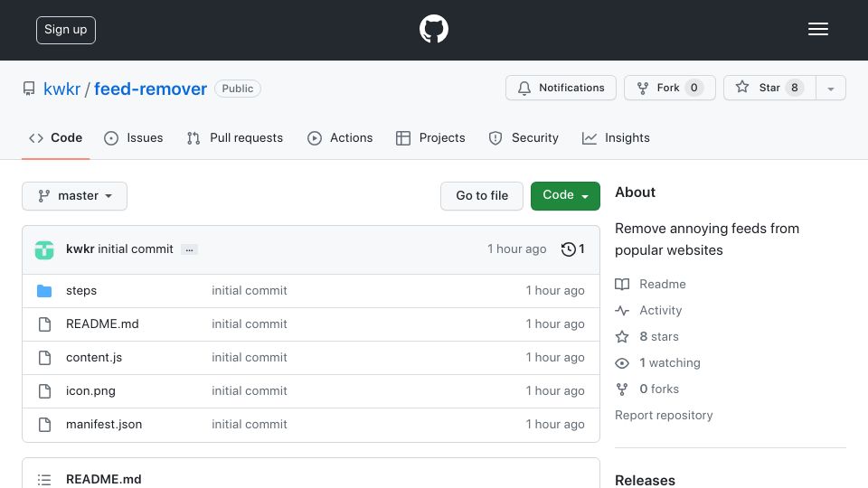Click the manifest.json file icon

coord(45,425)
